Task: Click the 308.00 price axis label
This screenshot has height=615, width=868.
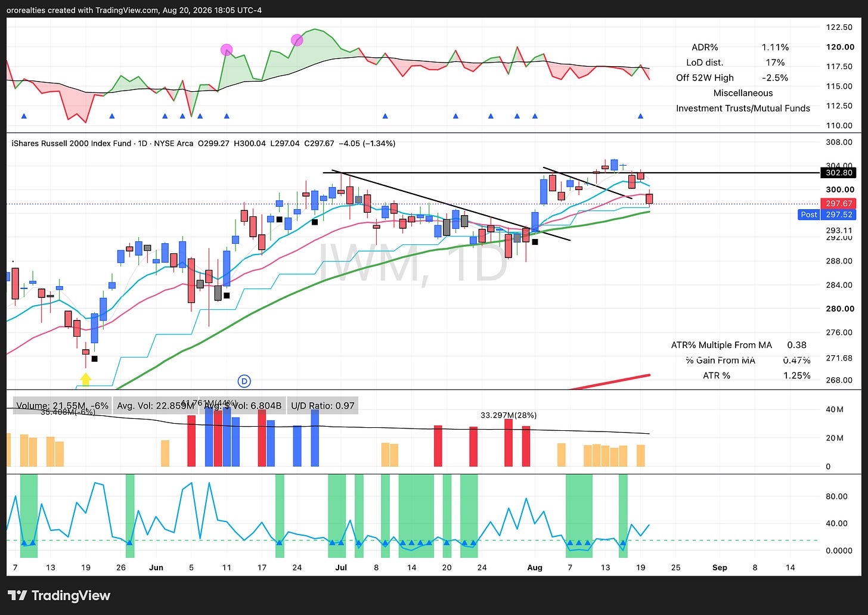Action: tap(839, 142)
